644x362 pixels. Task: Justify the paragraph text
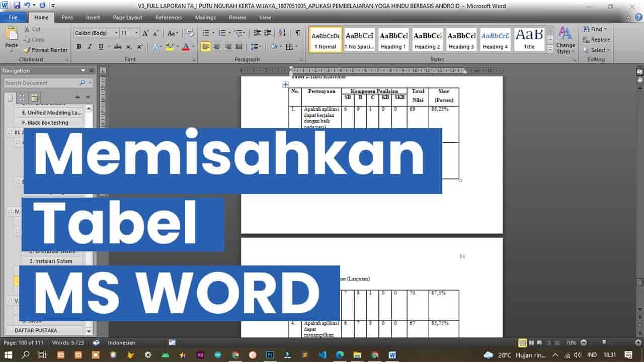click(x=239, y=47)
